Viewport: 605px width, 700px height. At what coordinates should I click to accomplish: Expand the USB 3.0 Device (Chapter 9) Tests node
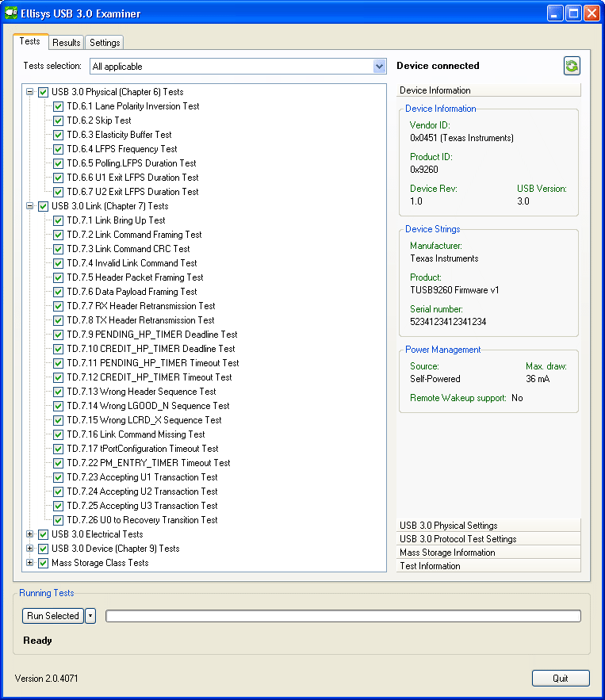pos(30,549)
